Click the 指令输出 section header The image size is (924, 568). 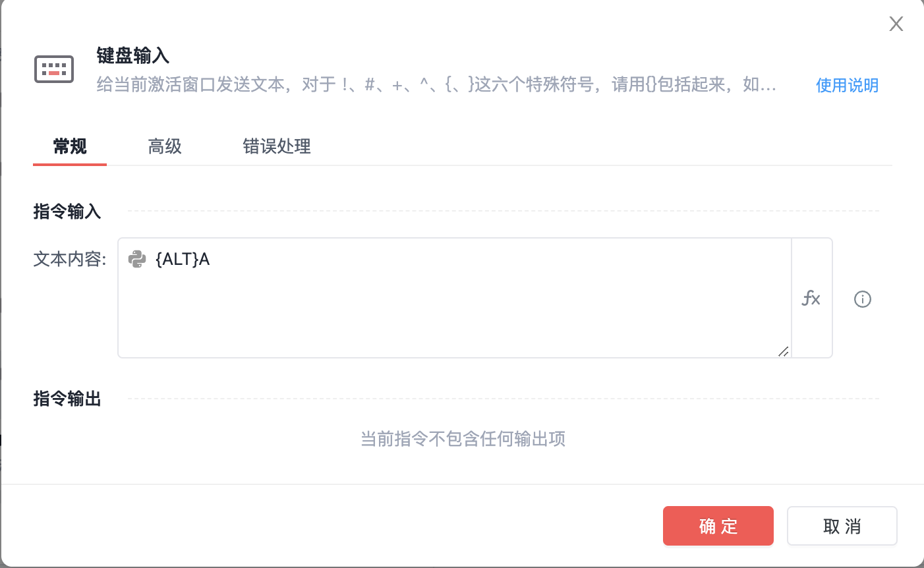pyautogui.click(x=67, y=399)
